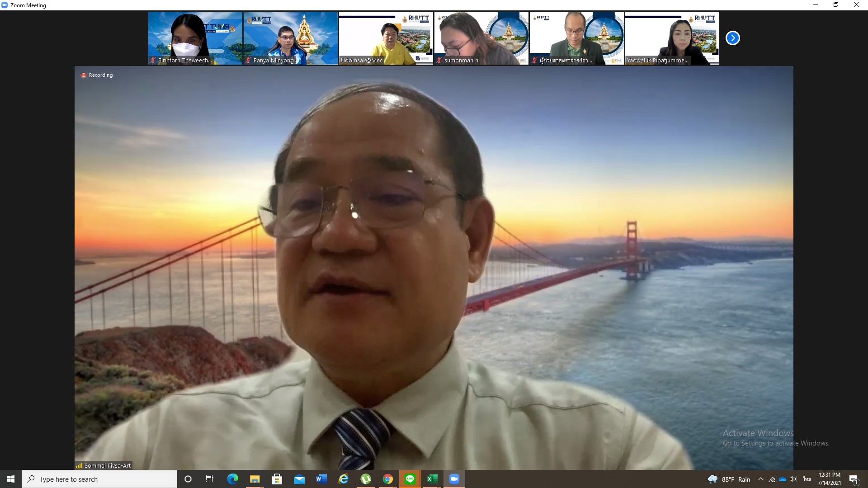Viewport: 868px width, 488px height.
Task: Open Microsoft Edge from taskbar
Action: [x=232, y=479]
